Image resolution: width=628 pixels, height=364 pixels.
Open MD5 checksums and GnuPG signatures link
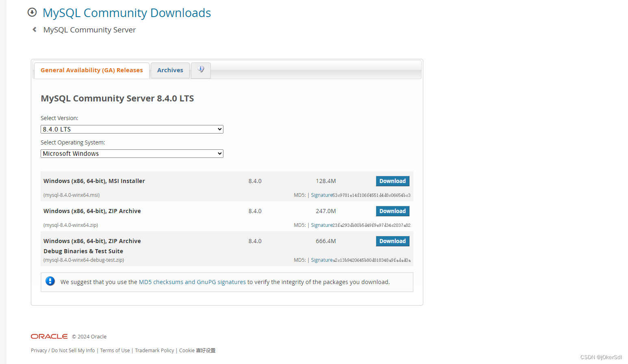pyautogui.click(x=192, y=282)
